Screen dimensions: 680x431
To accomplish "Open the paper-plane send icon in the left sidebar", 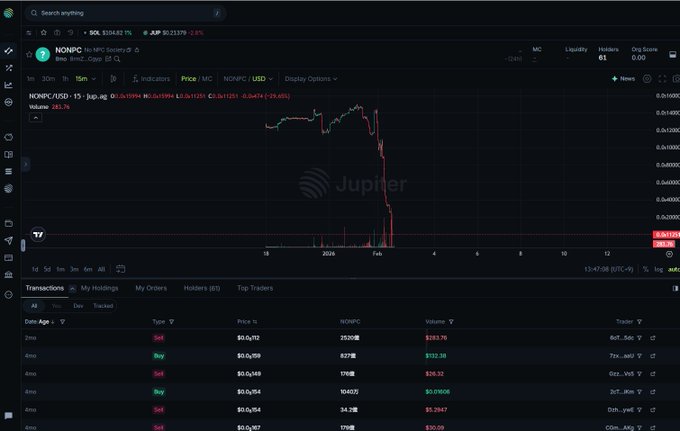I will pos(9,241).
